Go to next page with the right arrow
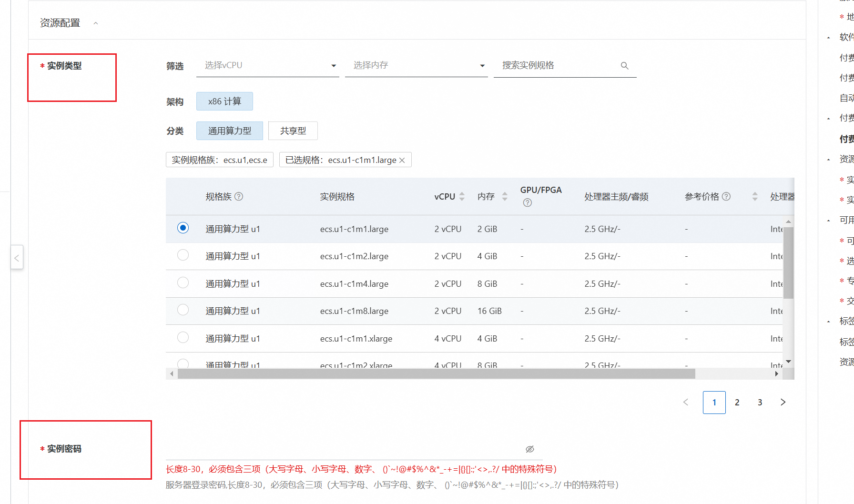The image size is (854, 504). [783, 402]
